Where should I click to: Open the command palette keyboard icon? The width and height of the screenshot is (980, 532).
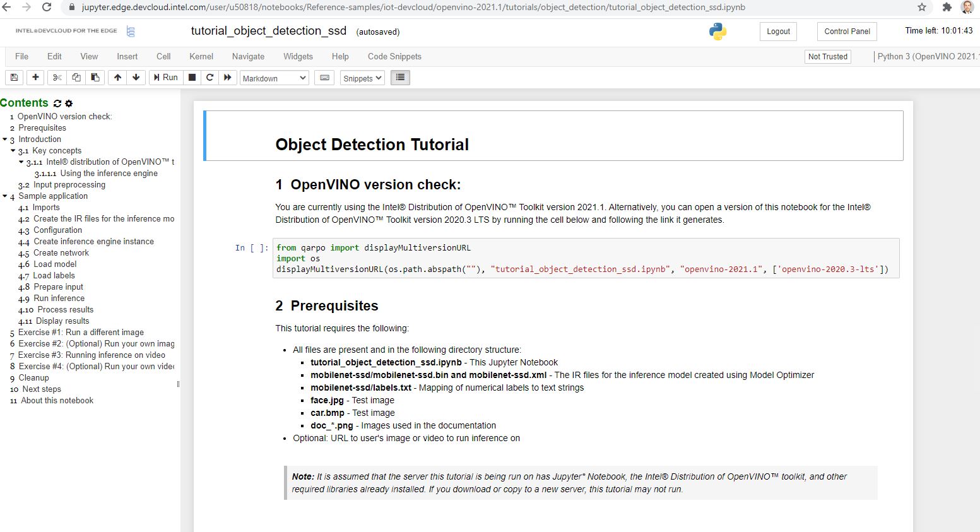pyautogui.click(x=324, y=78)
